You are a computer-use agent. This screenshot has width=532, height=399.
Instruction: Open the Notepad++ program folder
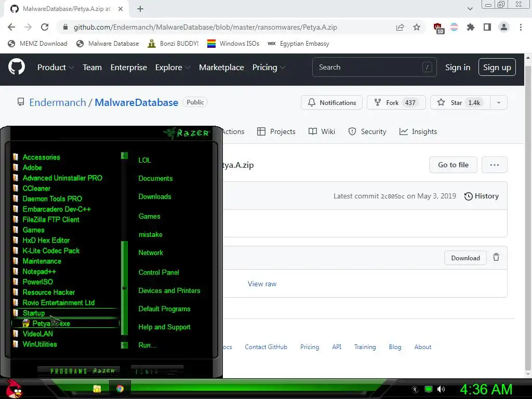(x=39, y=271)
